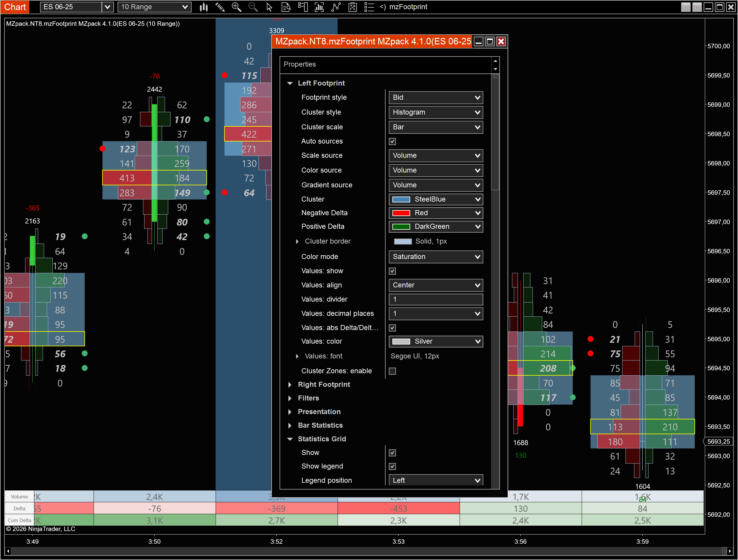Image resolution: width=738 pixels, height=560 pixels.
Task: Expand the Bar Statistics section
Action: (290, 425)
